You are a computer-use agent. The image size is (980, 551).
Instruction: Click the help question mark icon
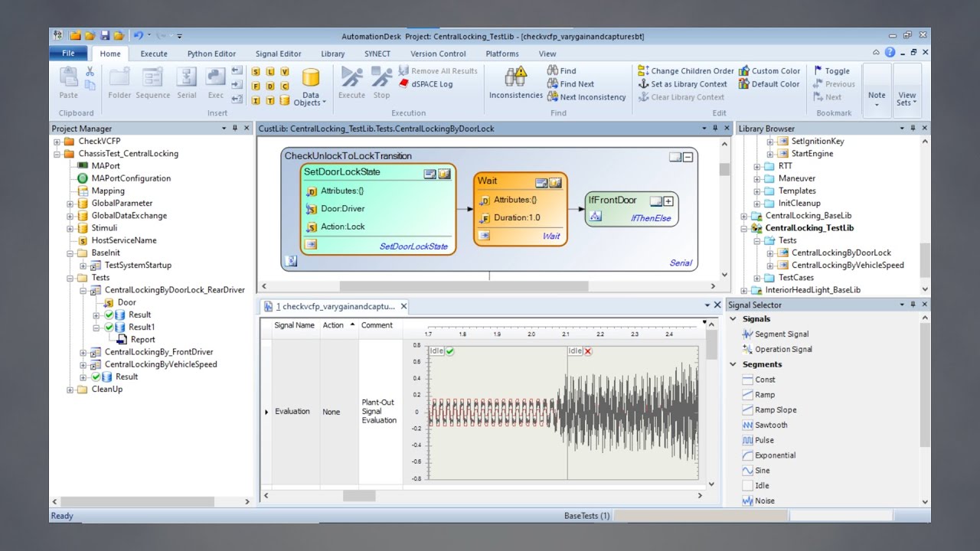click(890, 53)
